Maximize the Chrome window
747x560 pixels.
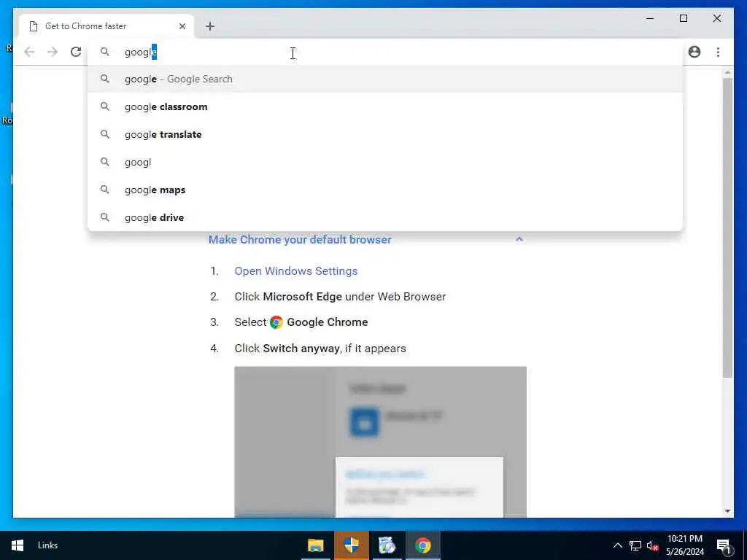[x=683, y=18]
